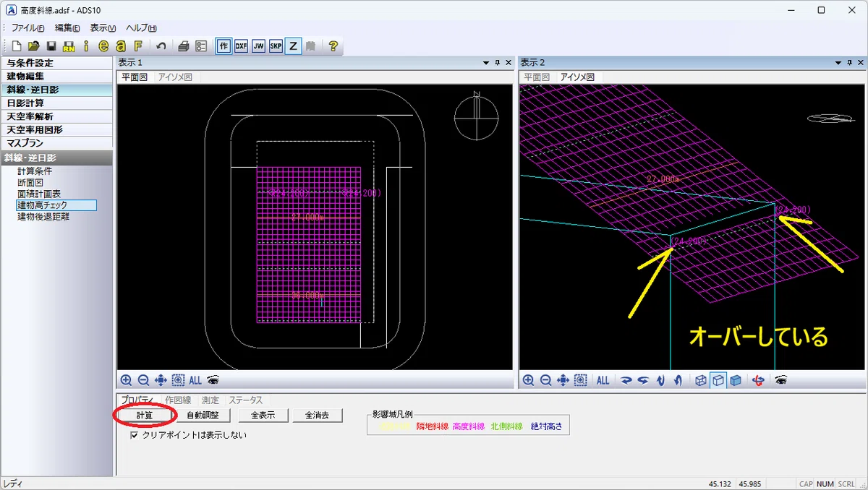Click the 自動調整 button
The height and width of the screenshot is (490, 868).
[x=203, y=416]
